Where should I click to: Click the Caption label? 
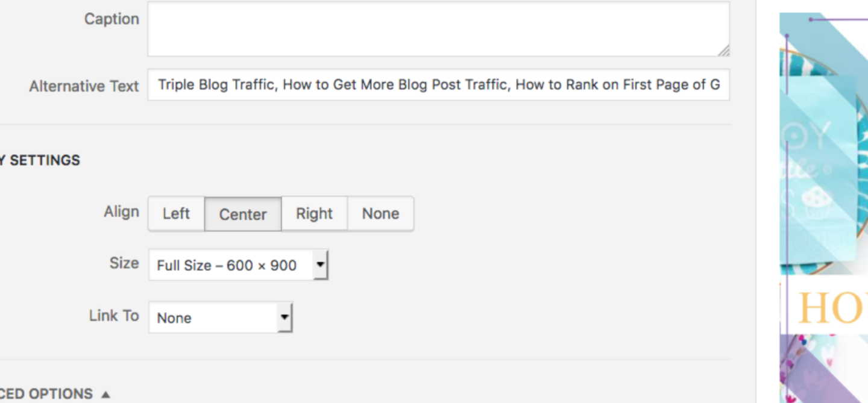pyautogui.click(x=112, y=19)
